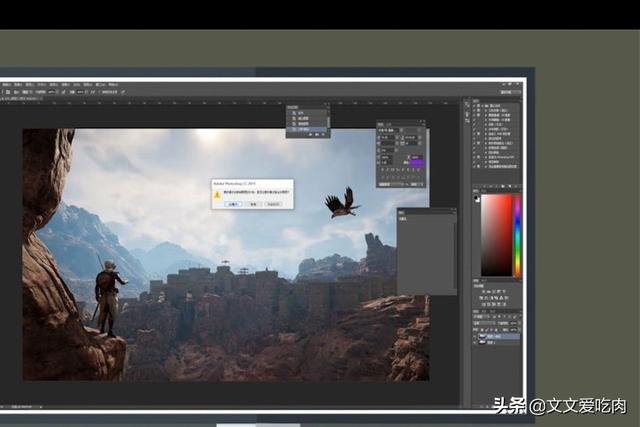Add an Invert adjustment layer

pyautogui.click(x=484, y=304)
